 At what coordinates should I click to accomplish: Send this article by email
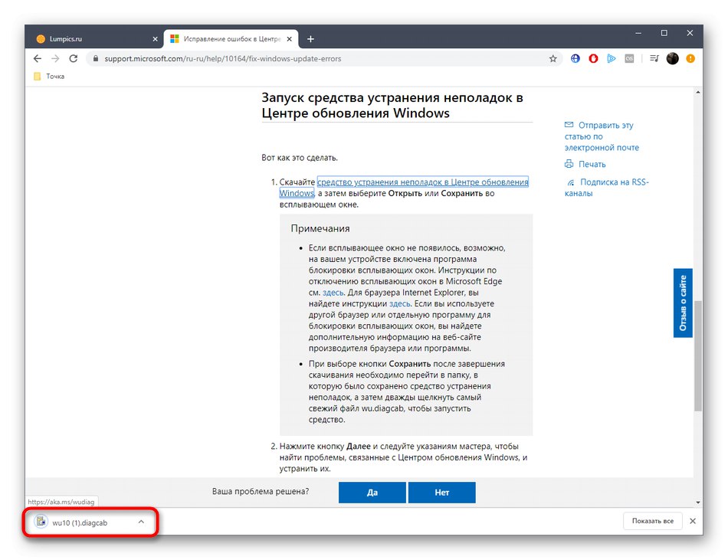pos(602,136)
